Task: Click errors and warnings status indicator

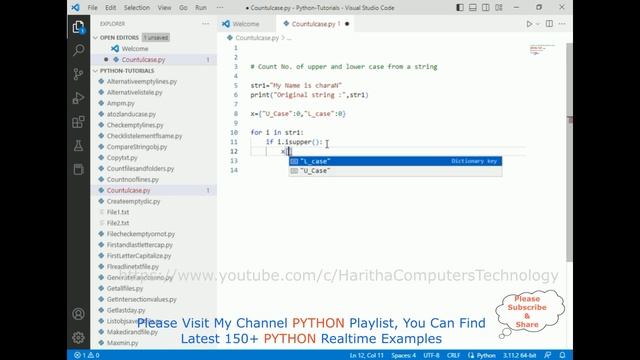Action: point(87,355)
